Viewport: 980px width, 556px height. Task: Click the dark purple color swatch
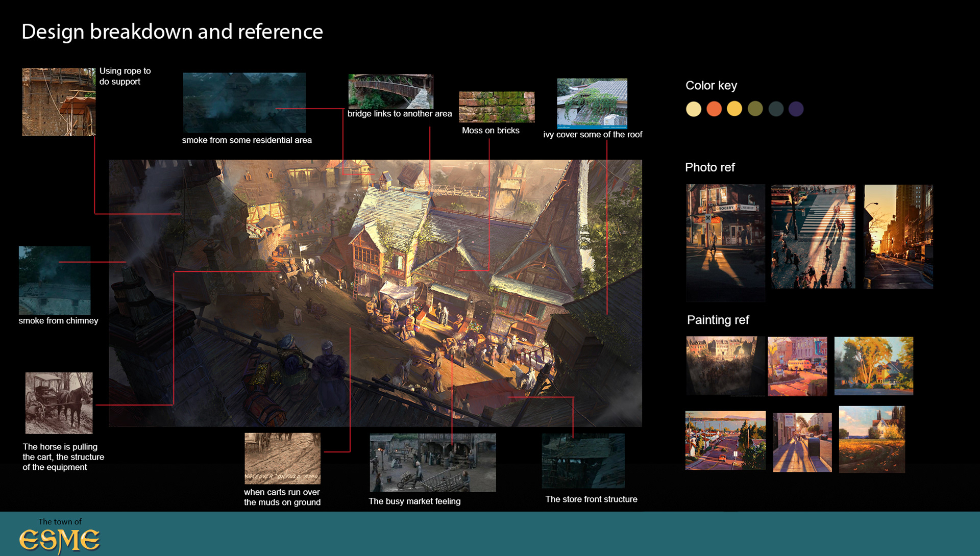(796, 109)
